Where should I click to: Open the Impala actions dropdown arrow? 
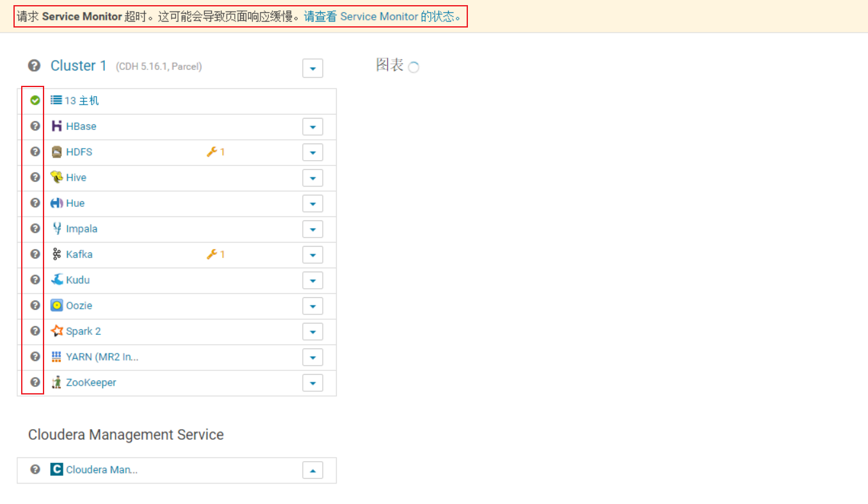(312, 229)
